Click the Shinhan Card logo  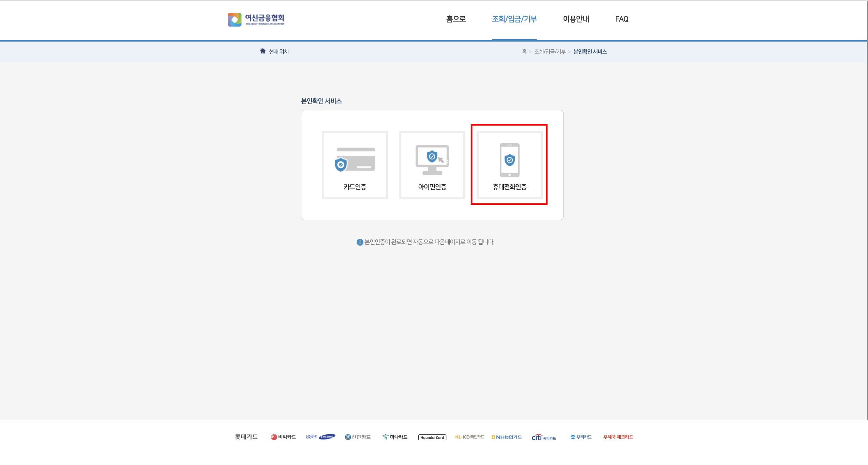(358, 437)
